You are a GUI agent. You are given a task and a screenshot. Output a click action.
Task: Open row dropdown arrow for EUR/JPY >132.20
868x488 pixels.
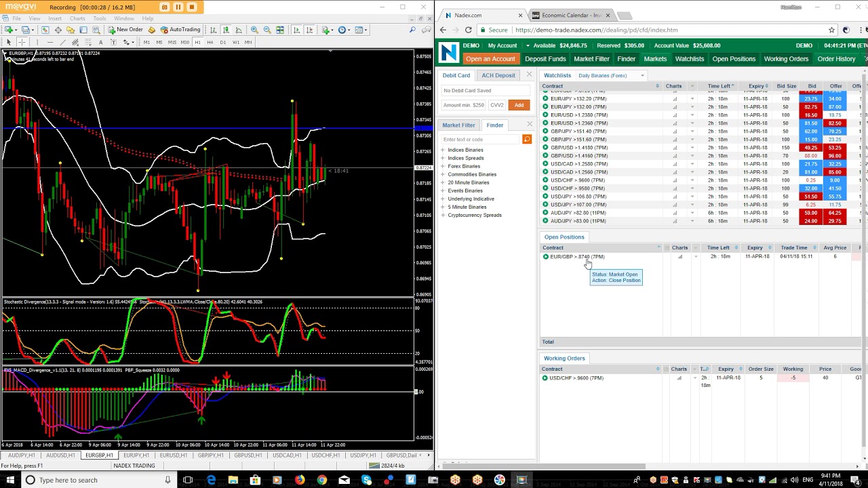click(692, 99)
